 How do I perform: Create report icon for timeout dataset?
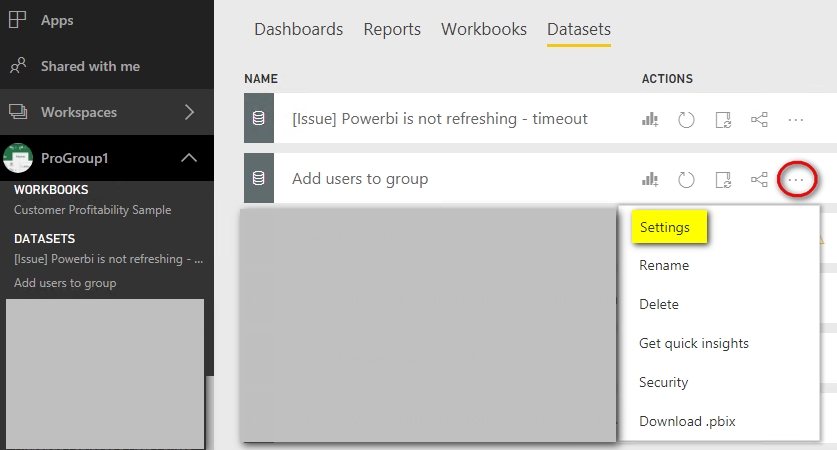(x=650, y=120)
